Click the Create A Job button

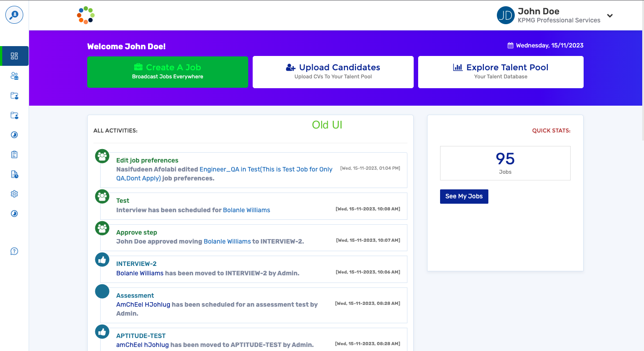pos(167,72)
